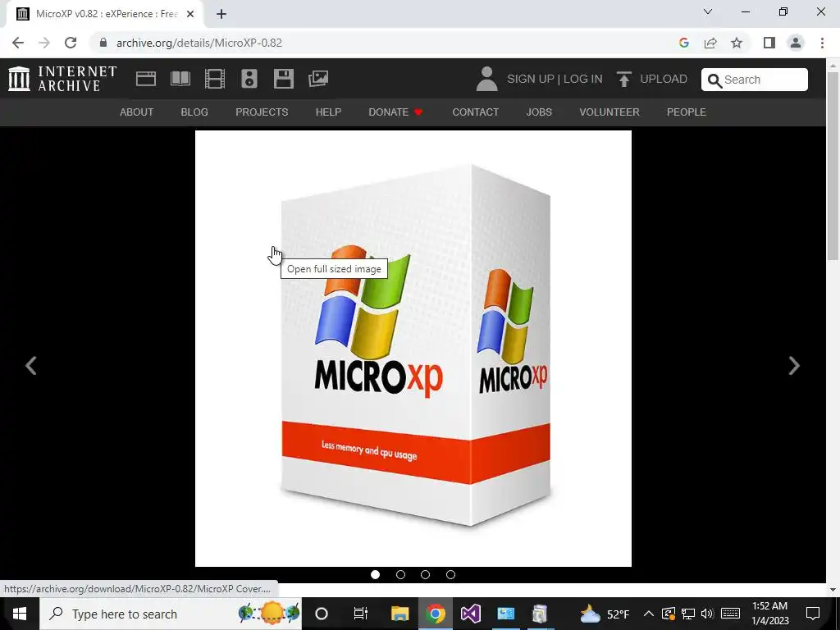This screenshot has width=840, height=630.
Task: Click the site lock icon in the address bar
Action: pyautogui.click(x=103, y=43)
